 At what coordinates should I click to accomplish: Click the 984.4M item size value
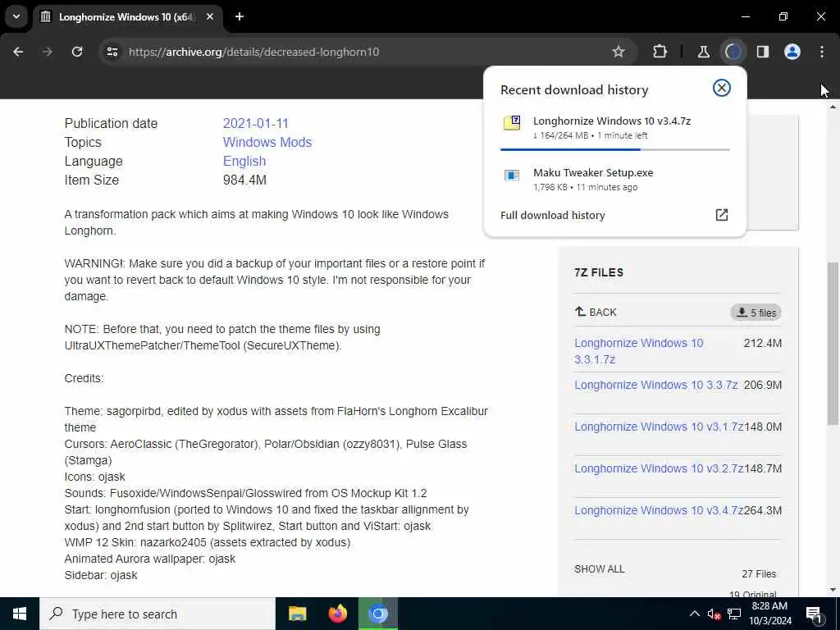244,180
